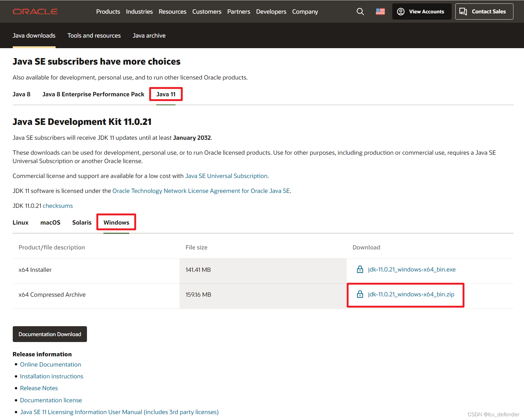
Task: Switch to Java downloads tab
Action: pyautogui.click(x=34, y=35)
